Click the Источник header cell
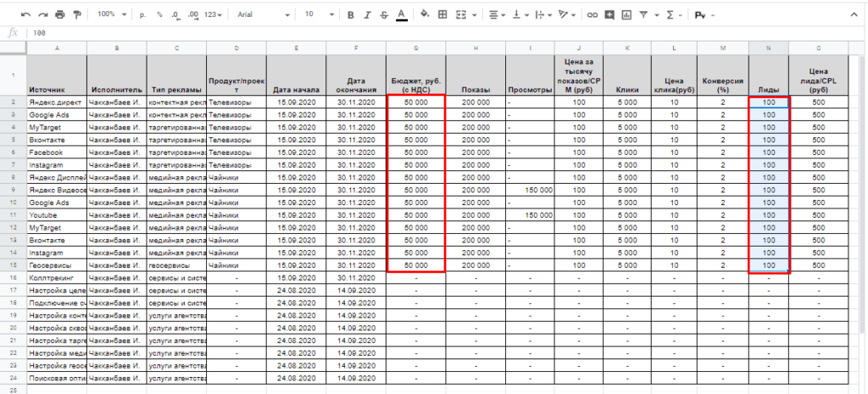The width and height of the screenshot is (868, 394). (57, 75)
